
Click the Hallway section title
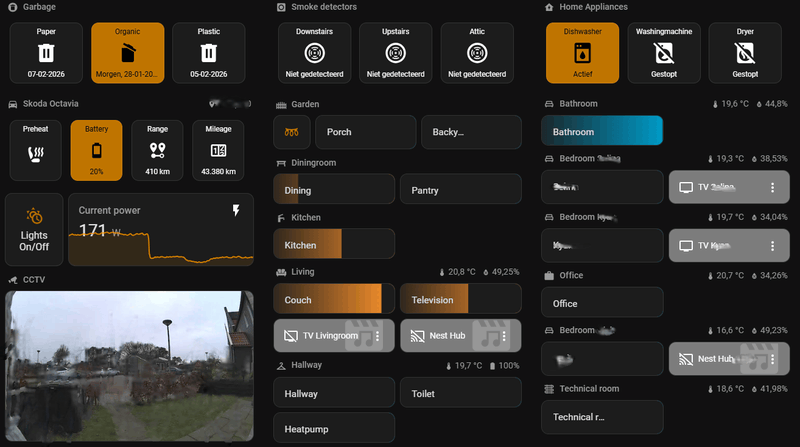point(307,365)
